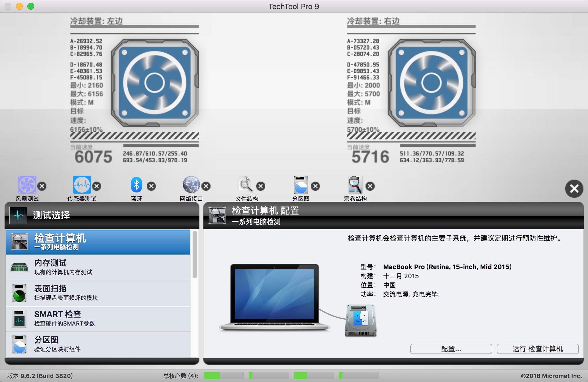
Task: Click the right fan 最小: 2000 value
Action: tap(364, 85)
